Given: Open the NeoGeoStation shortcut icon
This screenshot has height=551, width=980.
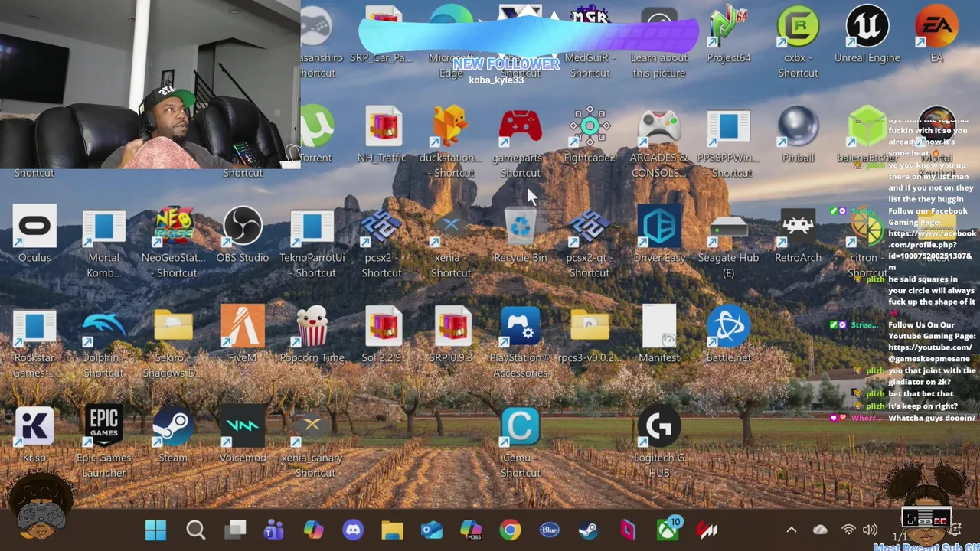Looking at the screenshot, I should (174, 227).
